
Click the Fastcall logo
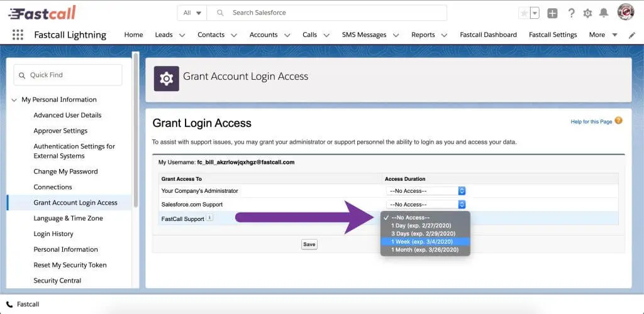pos(42,13)
